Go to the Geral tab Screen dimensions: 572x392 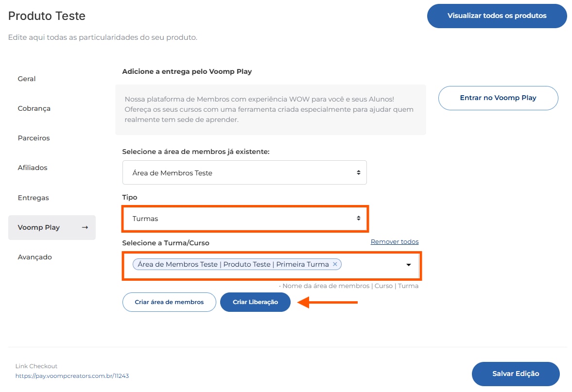[27, 79]
